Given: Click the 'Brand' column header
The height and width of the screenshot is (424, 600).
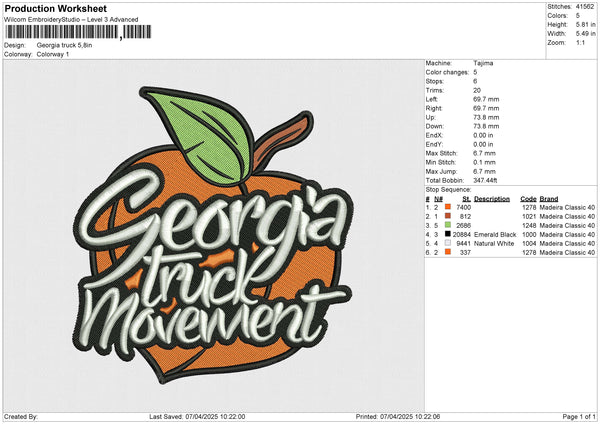Looking at the screenshot, I should click(x=549, y=199).
